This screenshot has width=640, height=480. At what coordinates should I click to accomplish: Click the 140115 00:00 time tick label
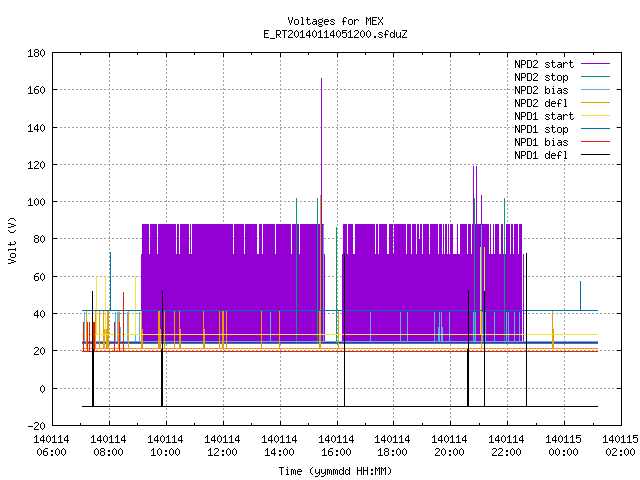[x=564, y=446]
